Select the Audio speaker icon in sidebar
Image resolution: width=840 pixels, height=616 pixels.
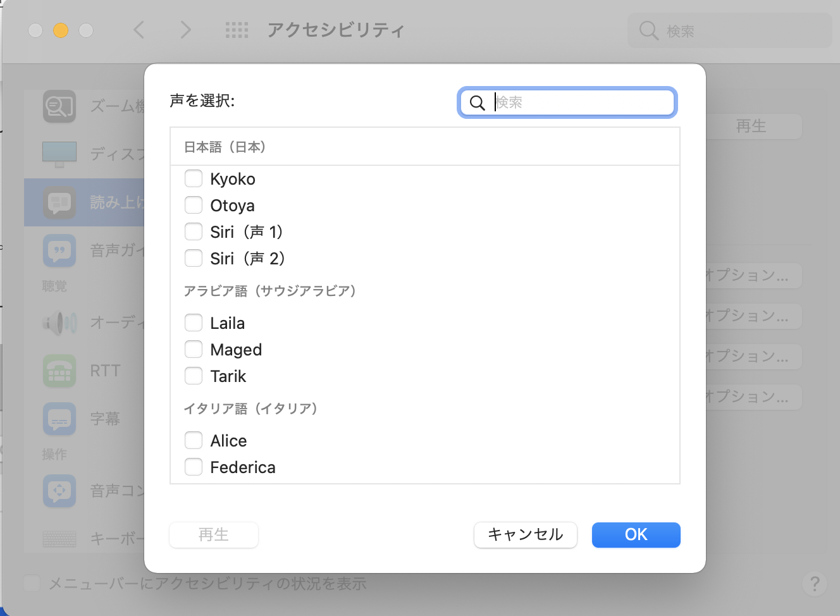[x=59, y=323]
